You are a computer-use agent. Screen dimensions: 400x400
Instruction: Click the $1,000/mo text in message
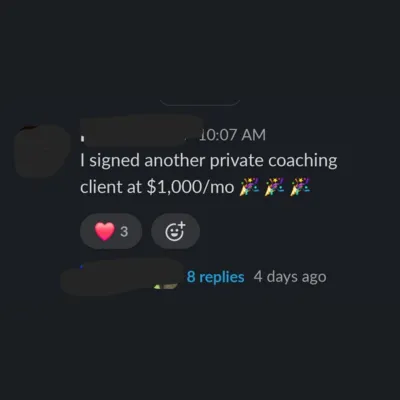[x=190, y=187]
